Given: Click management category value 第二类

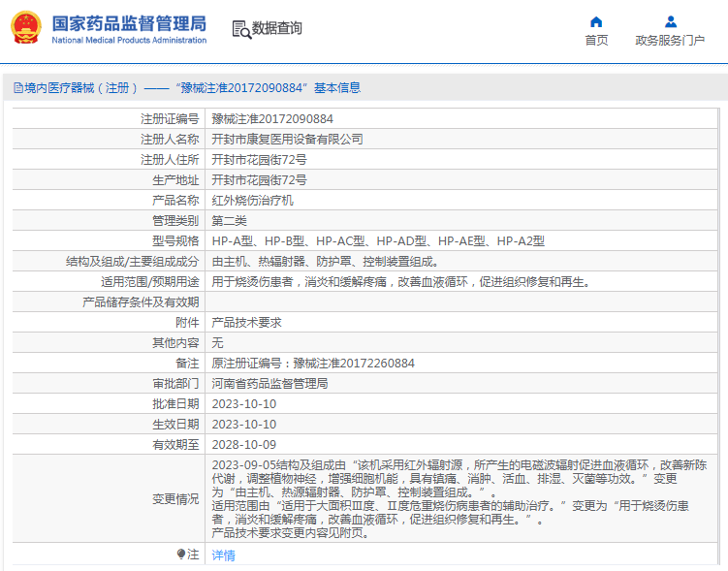Looking at the screenshot, I should pyautogui.click(x=230, y=221).
